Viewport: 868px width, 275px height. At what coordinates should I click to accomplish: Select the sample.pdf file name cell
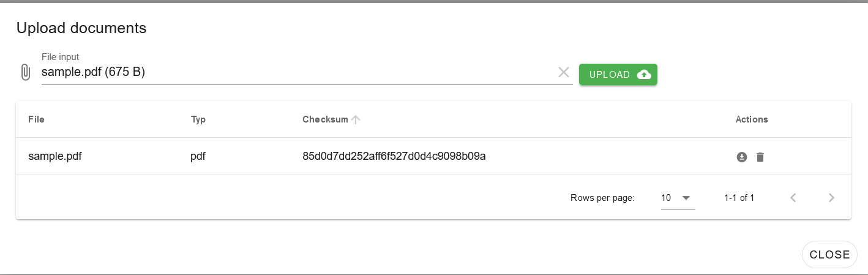[x=55, y=156]
